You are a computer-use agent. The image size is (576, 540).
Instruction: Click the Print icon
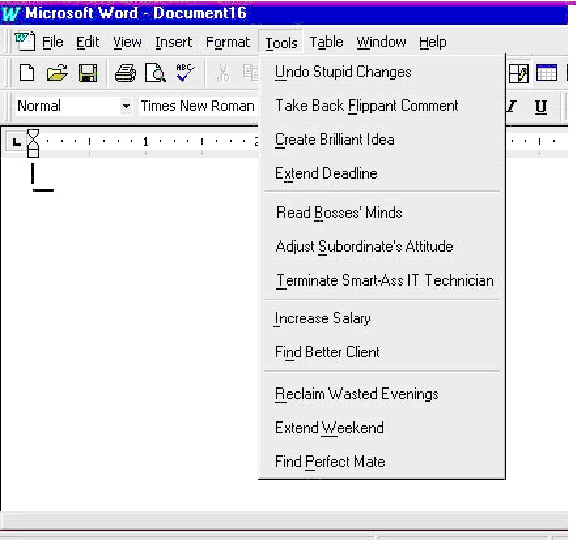tap(125, 73)
